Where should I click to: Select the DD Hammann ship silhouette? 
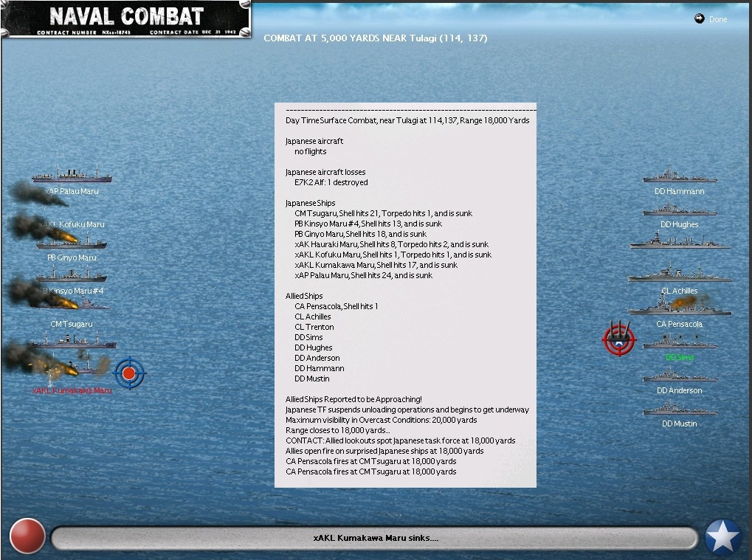(680, 176)
